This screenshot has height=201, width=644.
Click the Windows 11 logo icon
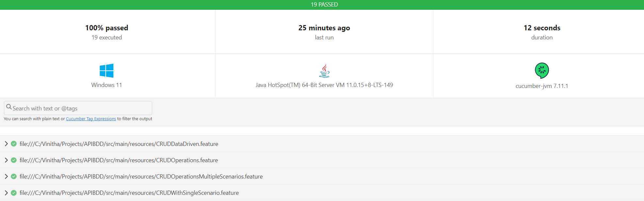click(x=106, y=71)
